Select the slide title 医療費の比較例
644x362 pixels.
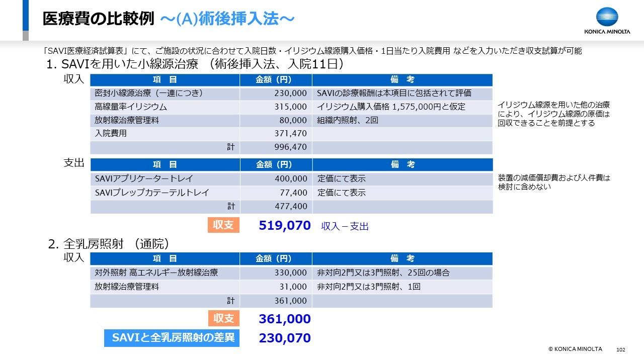(x=99, y=19)
